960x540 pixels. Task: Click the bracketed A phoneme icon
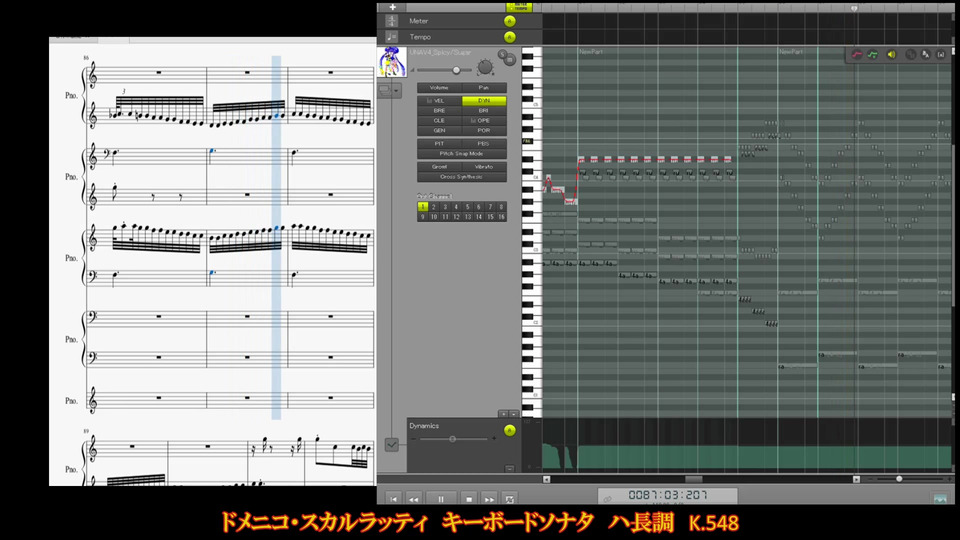[x=941, y=55]
